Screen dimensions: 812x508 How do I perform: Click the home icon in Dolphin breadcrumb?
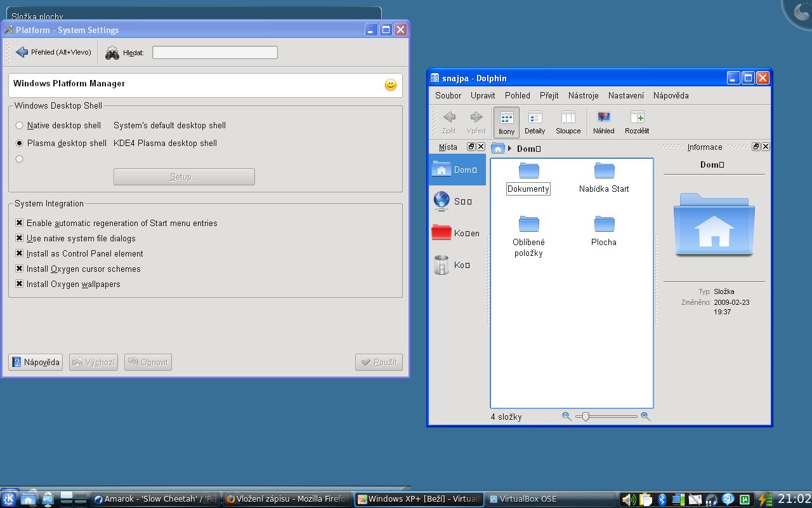(499, 149)
